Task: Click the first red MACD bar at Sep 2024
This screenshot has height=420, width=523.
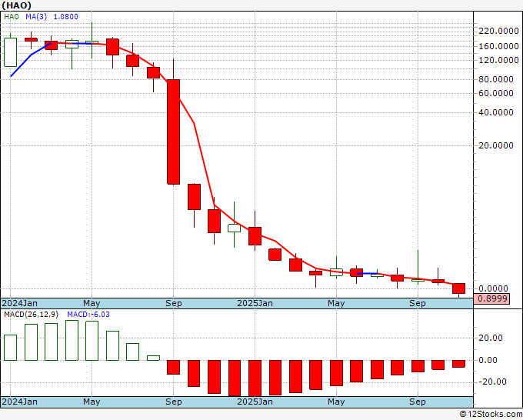Action: point(174,367)
